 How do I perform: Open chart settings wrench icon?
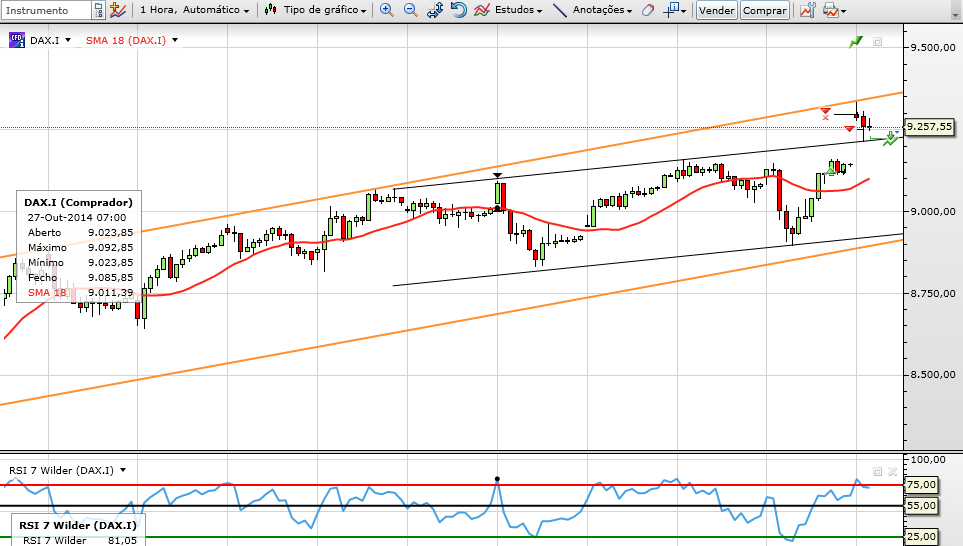coord(808,10)
